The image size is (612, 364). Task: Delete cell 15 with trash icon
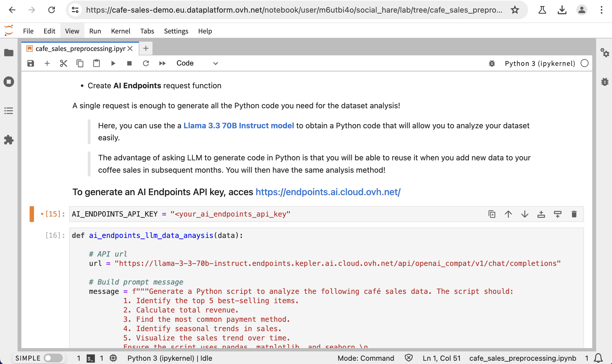click(574, 214)
